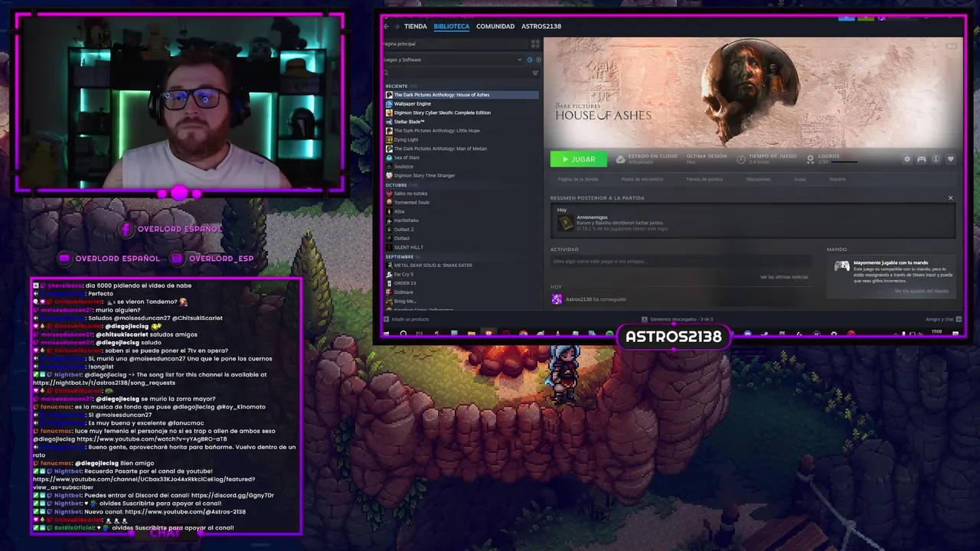Screen dimensions: 980x551
Task: Open the grid view icon beside Página principal
Action: point(535,44)
